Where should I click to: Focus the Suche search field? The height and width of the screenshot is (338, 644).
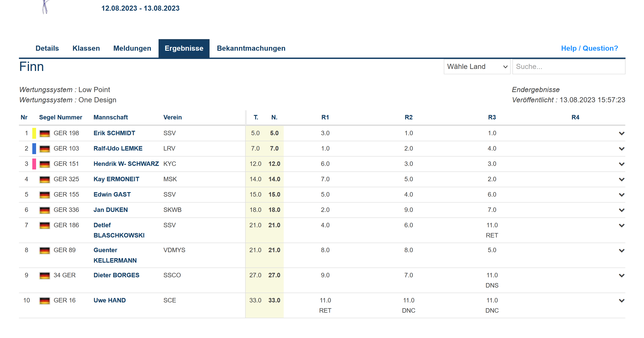(x=569, y=66)
